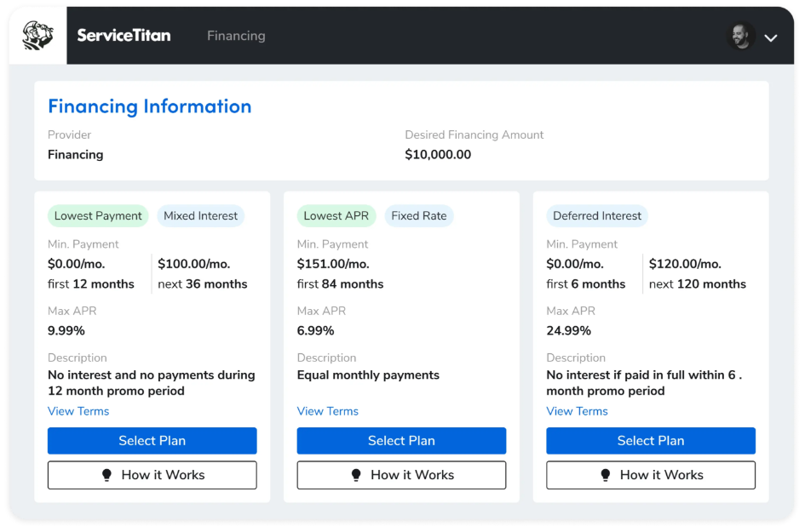Click lightbulb icon in Mixed Interest card
This screenshot has height=532, width=805.
[x=106, y=475]
